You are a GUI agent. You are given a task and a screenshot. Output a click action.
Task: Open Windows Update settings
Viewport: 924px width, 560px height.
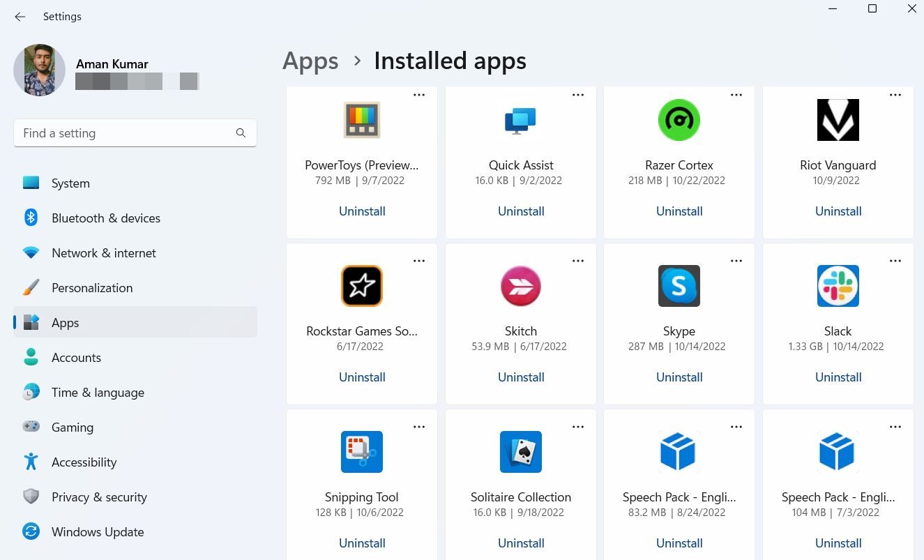click(x=135, y=532)
